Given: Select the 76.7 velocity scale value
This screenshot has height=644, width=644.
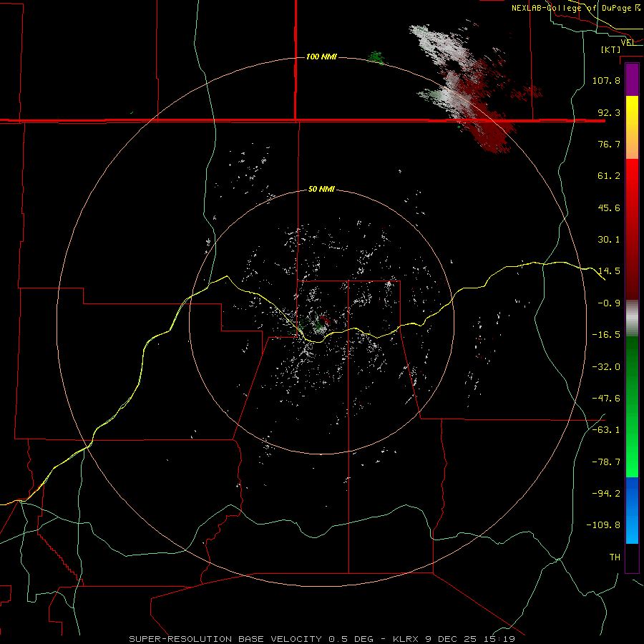Looking at the screenshot, I should click(609, 144).
